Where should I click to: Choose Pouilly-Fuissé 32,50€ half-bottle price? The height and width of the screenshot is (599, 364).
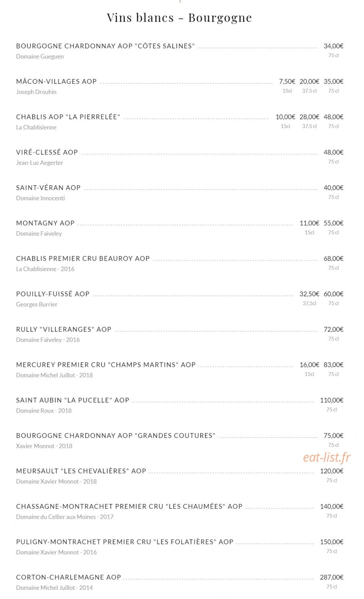click(x=309, y=294)
